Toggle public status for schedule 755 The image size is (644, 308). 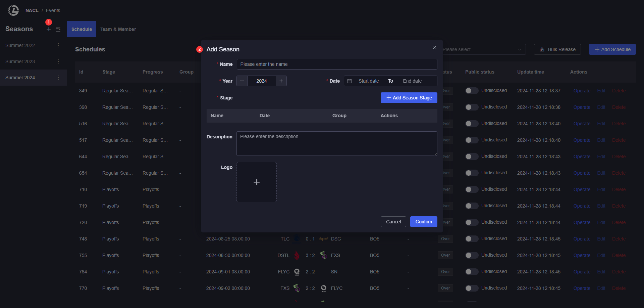pos(471,255)
